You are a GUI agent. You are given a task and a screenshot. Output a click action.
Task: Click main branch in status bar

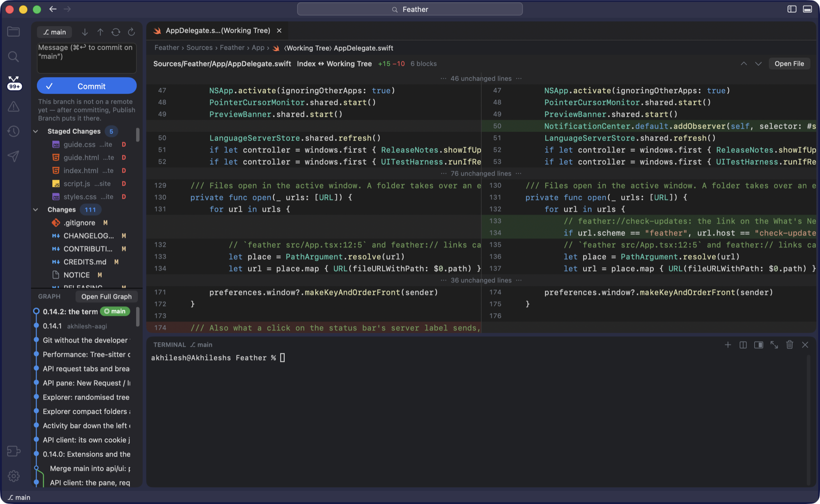19,497
